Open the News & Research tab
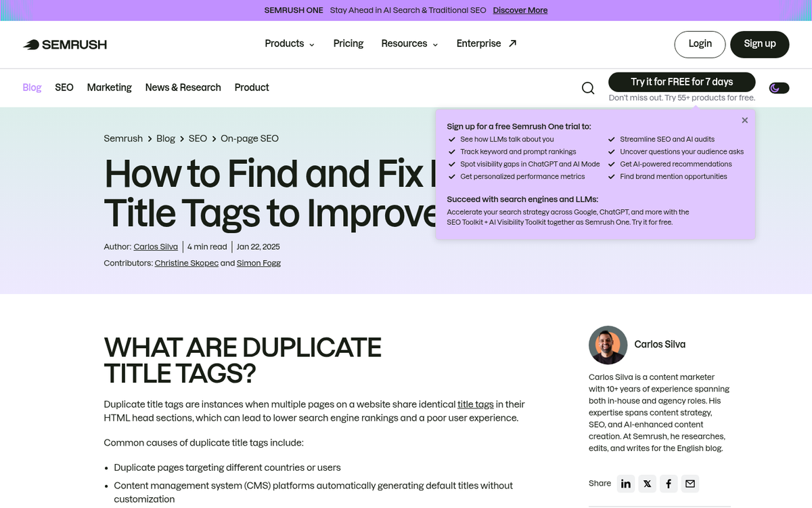Viewport: 812px width, 508px height. (x=183, y=87)
